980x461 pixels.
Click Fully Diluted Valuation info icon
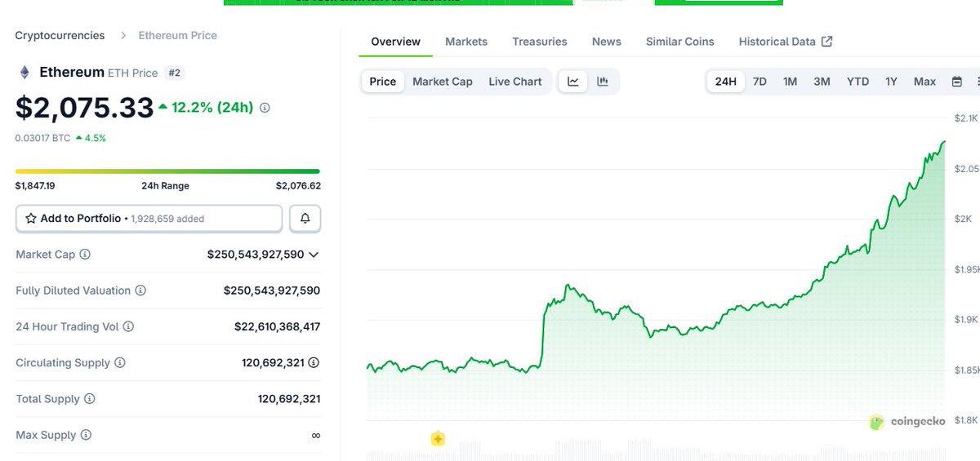pyautogui.click(x=140, y=290)
